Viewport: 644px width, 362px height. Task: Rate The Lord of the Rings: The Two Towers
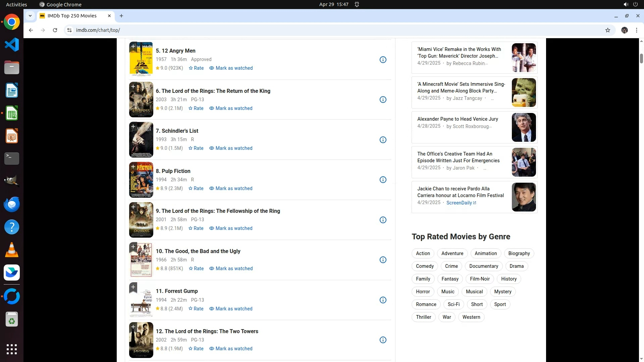[196, 349]
